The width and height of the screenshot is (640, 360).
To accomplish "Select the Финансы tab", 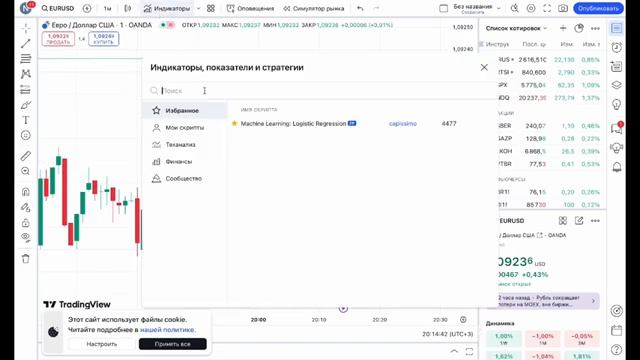I will pyautogui.click(x=184, y=162).
